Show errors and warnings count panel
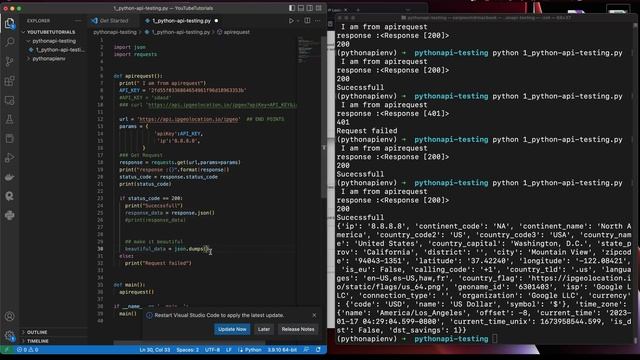Image resolution: width=640 pixels, height=360 pixels. 27,350
